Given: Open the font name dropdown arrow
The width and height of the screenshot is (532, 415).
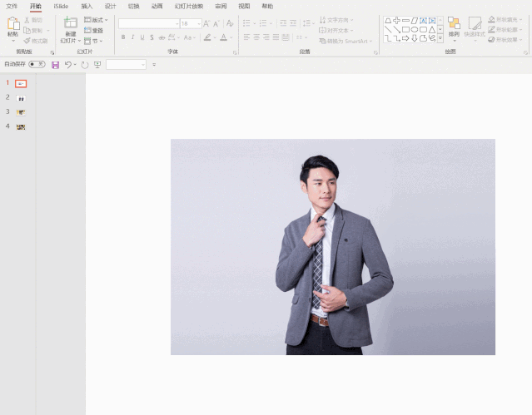Looking at the screenshot, I should [x=177, y=24].
